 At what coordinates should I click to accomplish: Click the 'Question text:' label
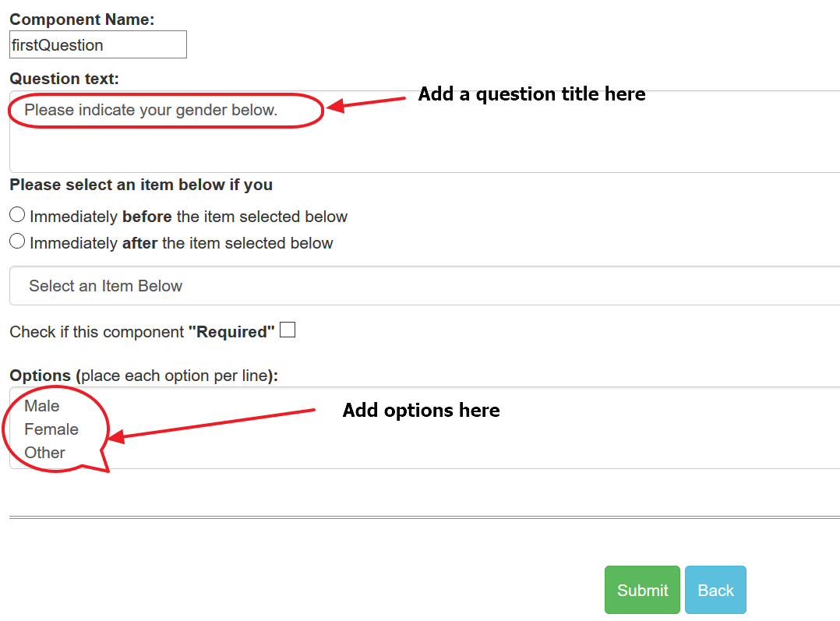[x=64, y=79]
